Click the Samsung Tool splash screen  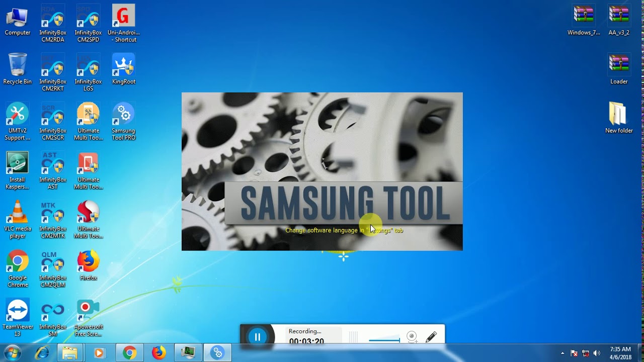(322, 171)
